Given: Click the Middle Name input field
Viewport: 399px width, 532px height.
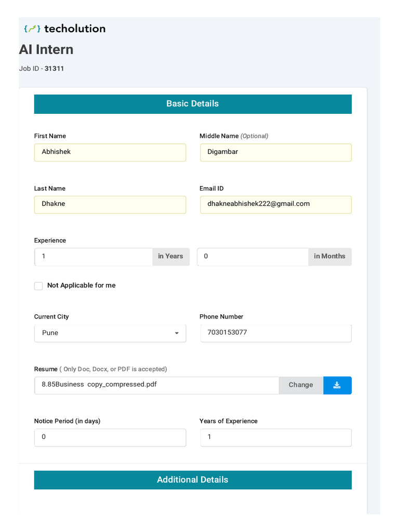Looking at the screenshot, I should pyautogui.click(x=275, y=152).
